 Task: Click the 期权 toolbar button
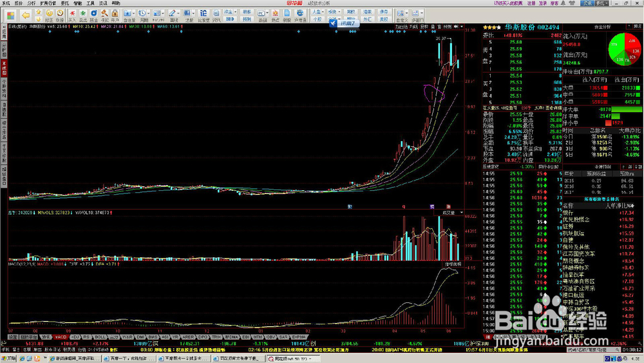click(x=351, y=12)
